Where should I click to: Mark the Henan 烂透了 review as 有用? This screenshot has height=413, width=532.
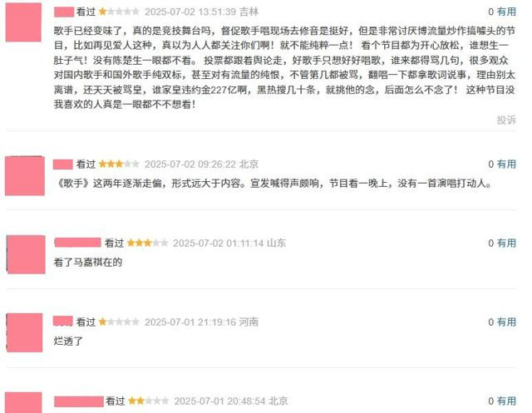[506, 322]
